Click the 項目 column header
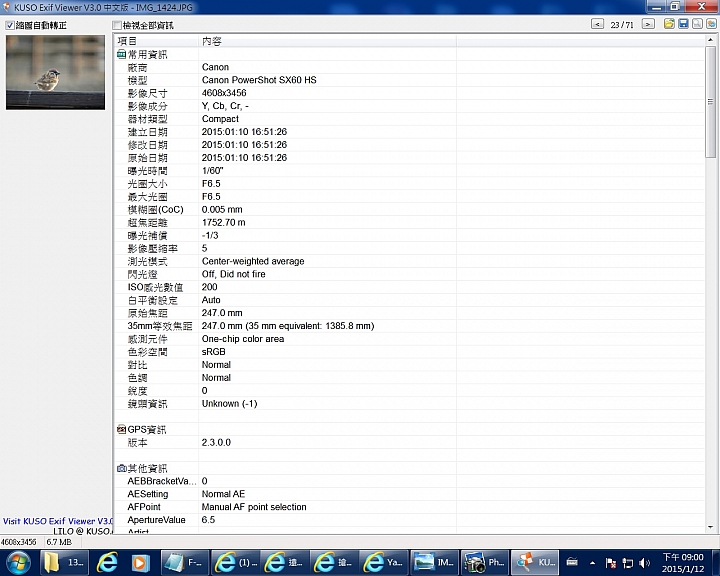720x576 pixels. (x=156, y=41)
